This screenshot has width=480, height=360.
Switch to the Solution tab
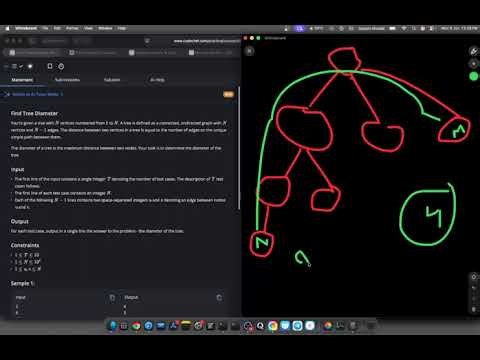pyautogui.click(x=112, y=80)
